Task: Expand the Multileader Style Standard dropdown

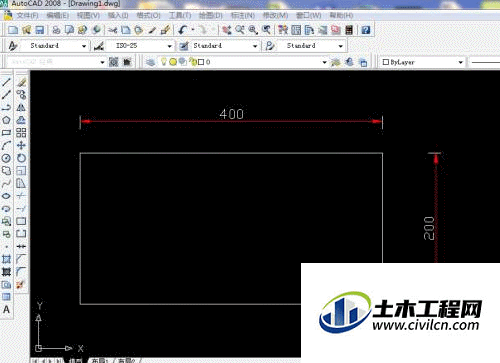Action: click(x=340, y=46)
